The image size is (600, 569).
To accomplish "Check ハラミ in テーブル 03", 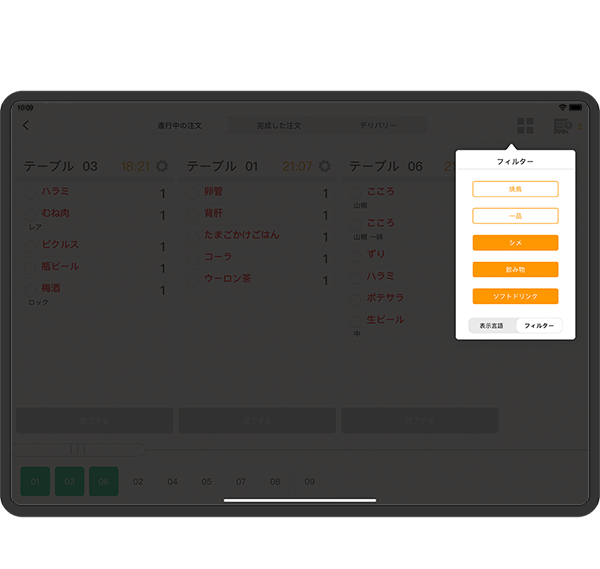I will pyautogui.click(x=30, y=193).
